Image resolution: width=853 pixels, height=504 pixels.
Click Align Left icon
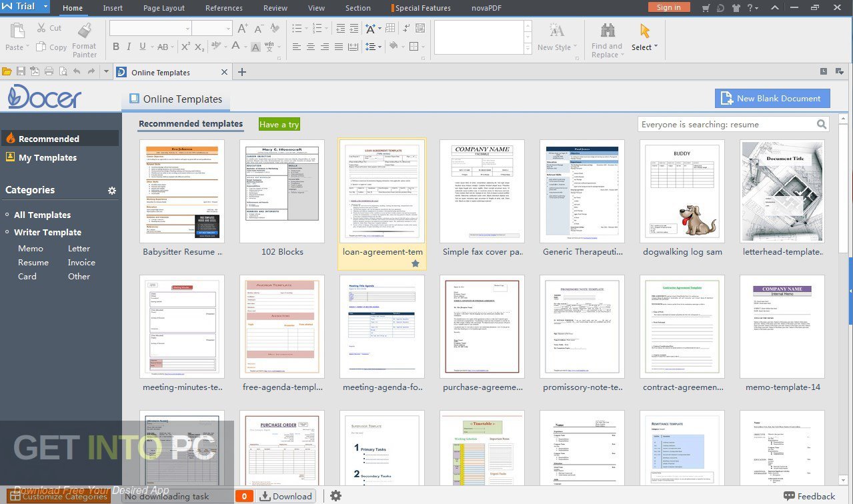point(297,47)
